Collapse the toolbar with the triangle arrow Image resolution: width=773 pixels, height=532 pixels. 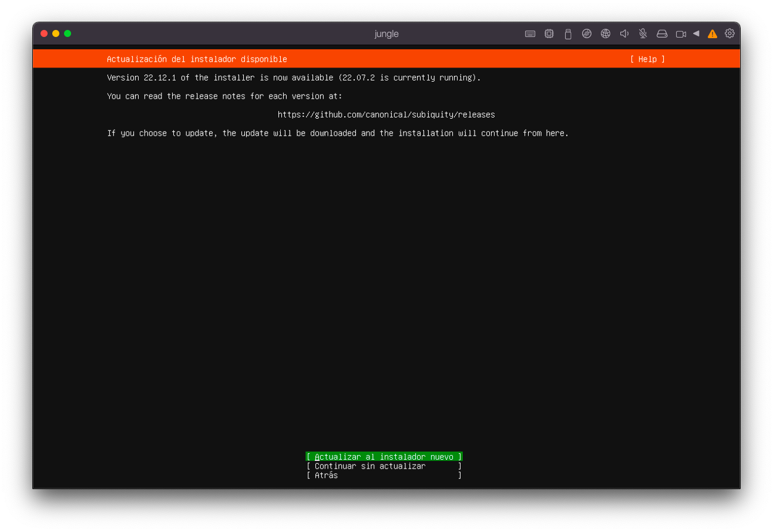pyautogui.click(x=696, y=33)
